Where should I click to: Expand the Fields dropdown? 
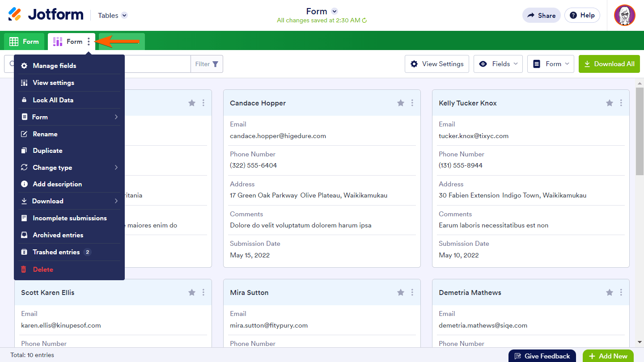click(498, 64)
